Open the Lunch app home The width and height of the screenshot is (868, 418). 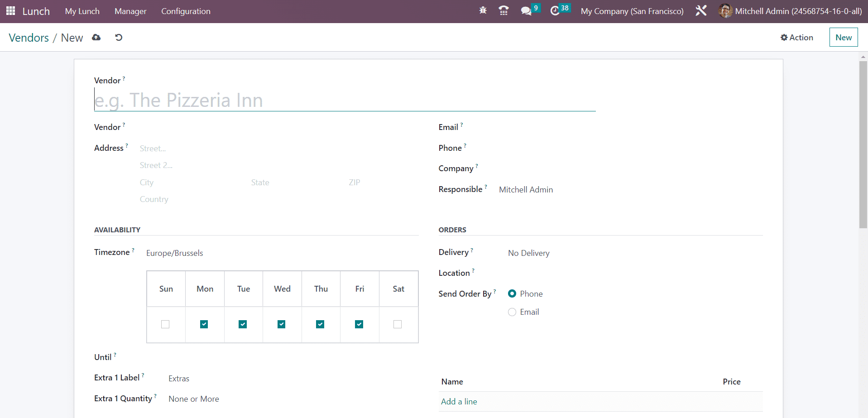(36, 11)
